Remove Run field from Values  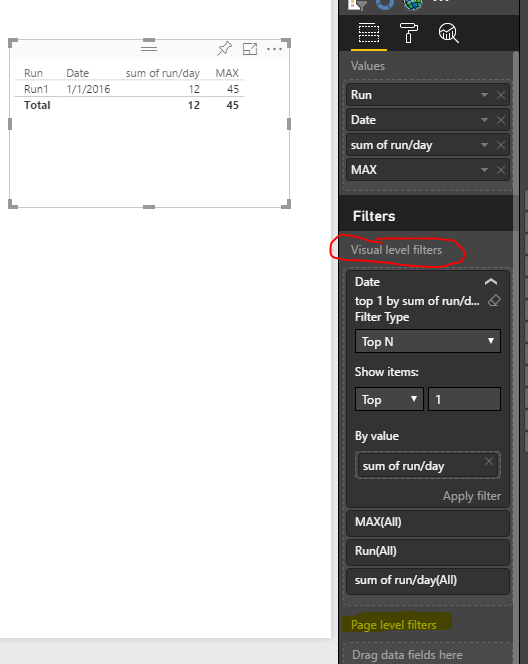[501, 95]
